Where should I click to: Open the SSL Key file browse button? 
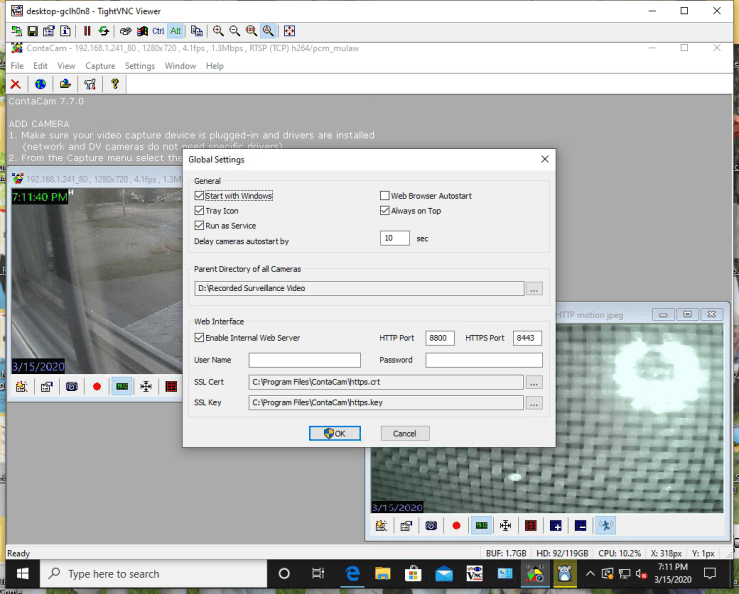click(x=534, y=403)
